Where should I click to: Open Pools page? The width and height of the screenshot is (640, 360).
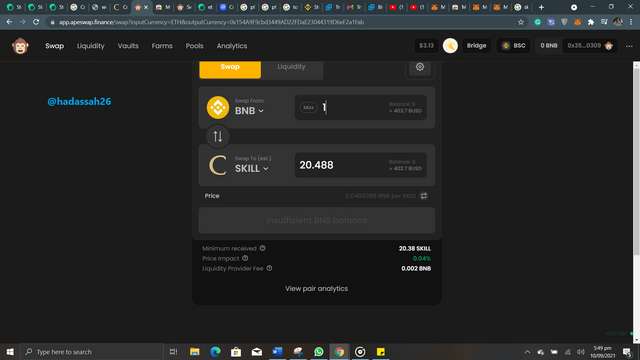(194, 46)
